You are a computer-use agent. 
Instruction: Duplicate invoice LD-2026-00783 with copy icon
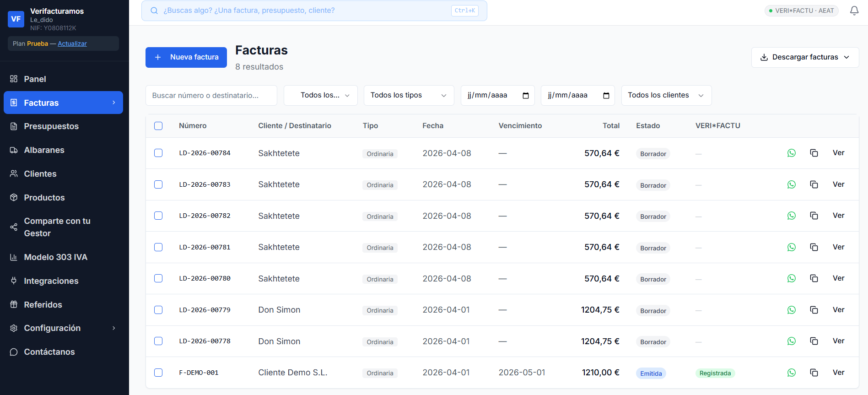814,184
